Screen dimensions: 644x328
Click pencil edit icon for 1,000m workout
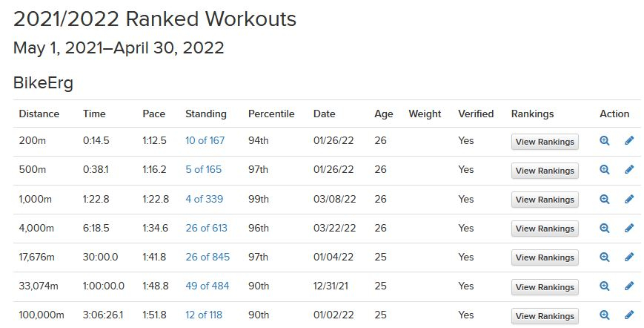point(628,199)
